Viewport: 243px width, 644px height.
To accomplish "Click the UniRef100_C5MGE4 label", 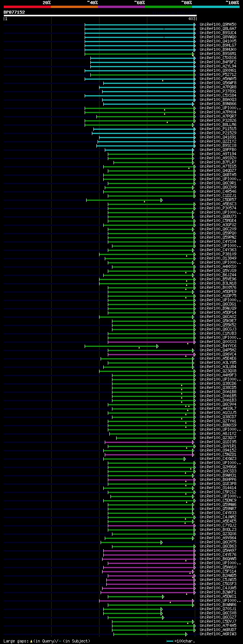I will pyautogui.click(x=218, y=220).
